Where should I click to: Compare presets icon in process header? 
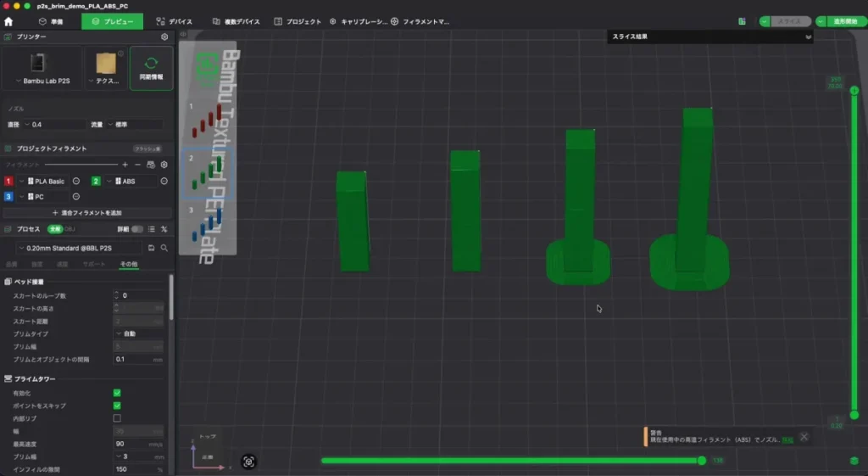tap(164, 229)
